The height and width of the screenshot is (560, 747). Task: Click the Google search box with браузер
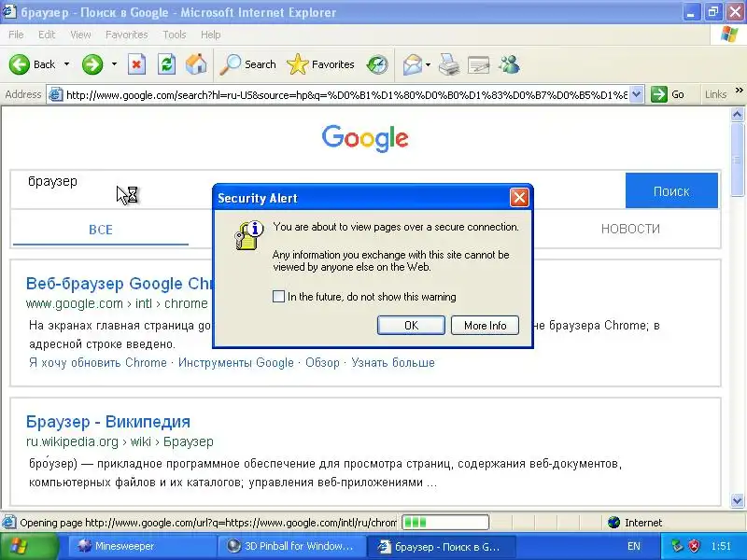tap(317, 190)
